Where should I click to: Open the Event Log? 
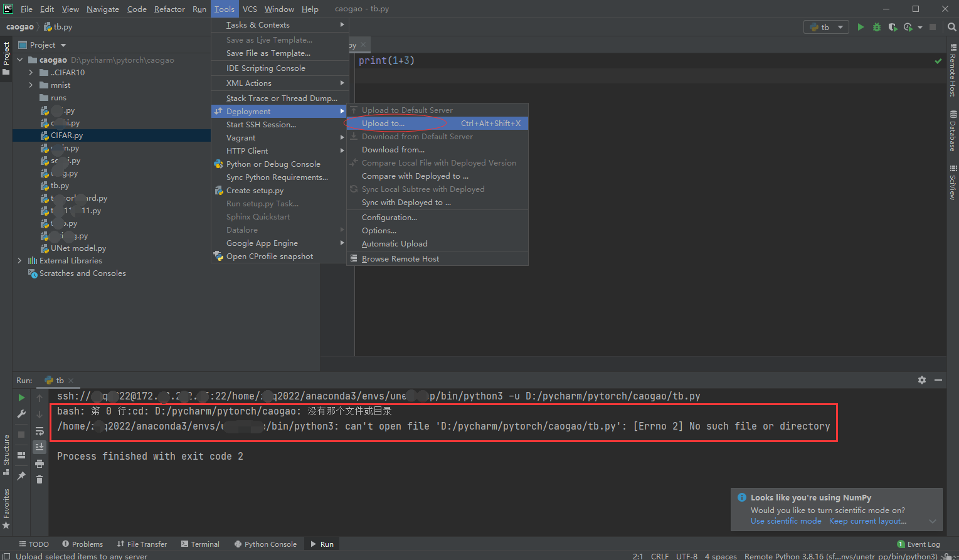pyautogui.click(x=919, y=544)
